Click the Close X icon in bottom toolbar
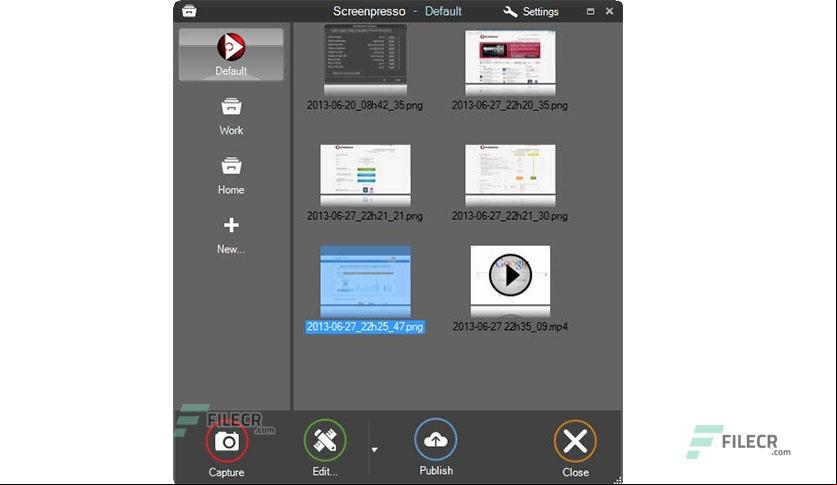Screen dimensions: 837x485 [575, 441]
